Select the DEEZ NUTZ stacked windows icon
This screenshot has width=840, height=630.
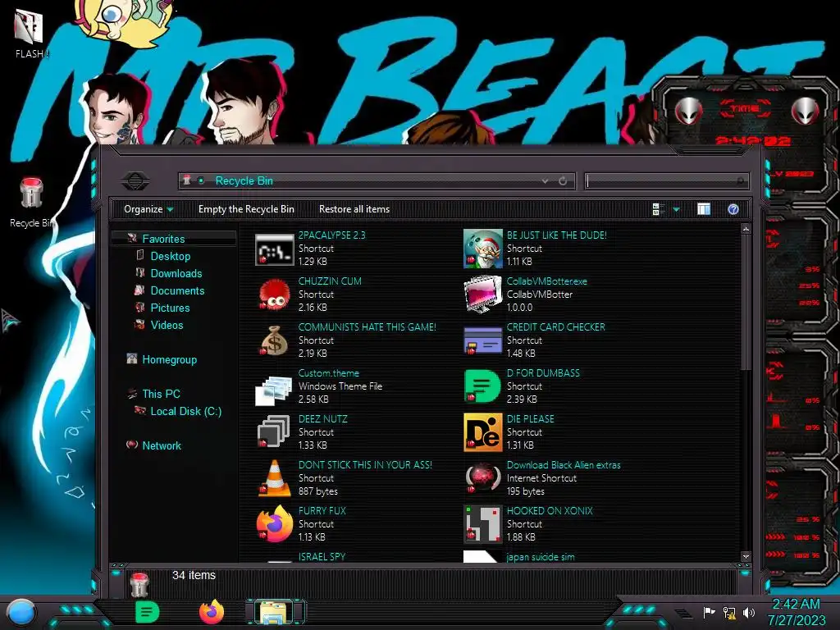[x=274, y=431]
